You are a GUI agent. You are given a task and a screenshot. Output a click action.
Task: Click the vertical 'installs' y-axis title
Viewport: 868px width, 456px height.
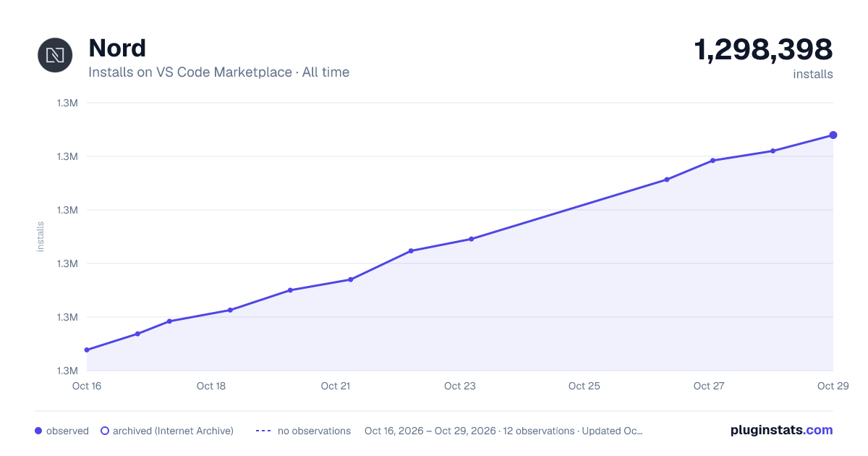[41, 237]
